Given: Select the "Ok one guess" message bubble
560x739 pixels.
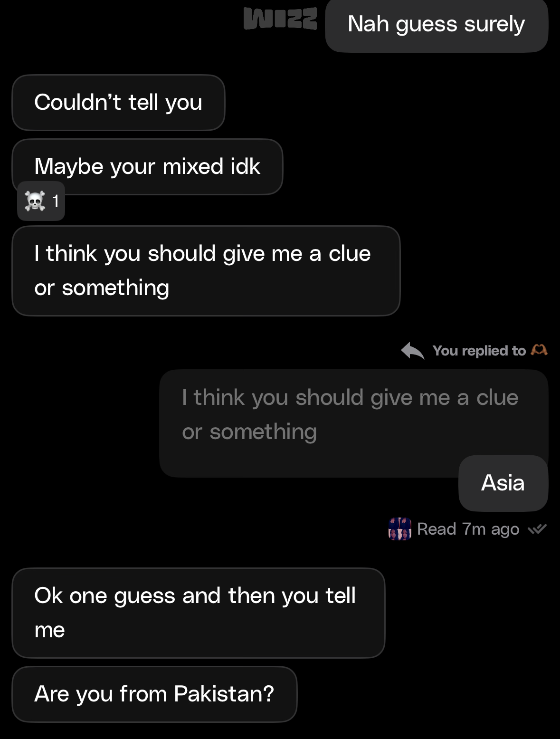Looking at the screenshot, I should 198,613.
